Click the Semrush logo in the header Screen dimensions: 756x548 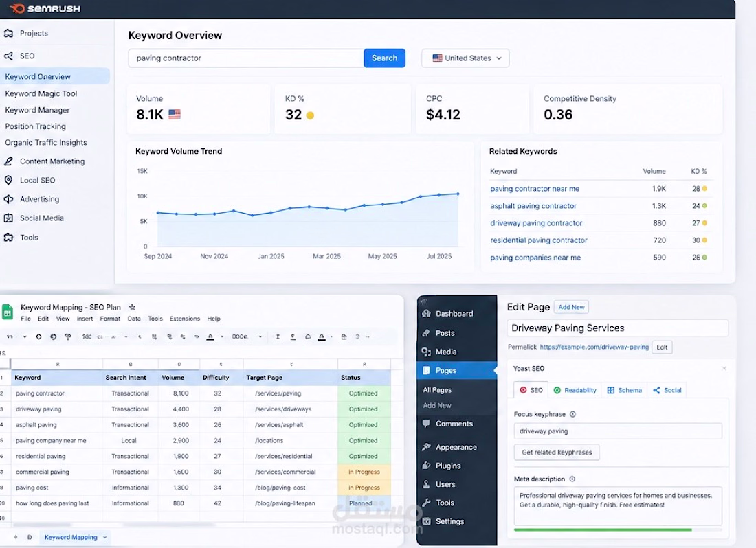point(45,9)
